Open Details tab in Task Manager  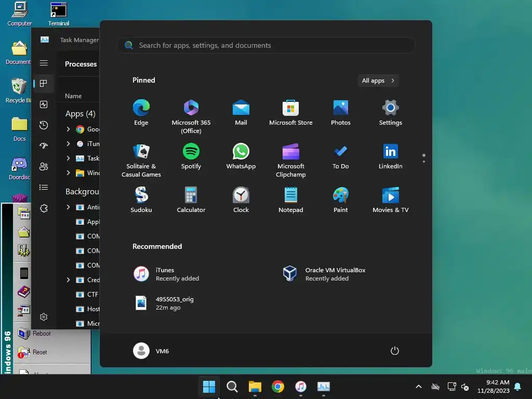44,187
